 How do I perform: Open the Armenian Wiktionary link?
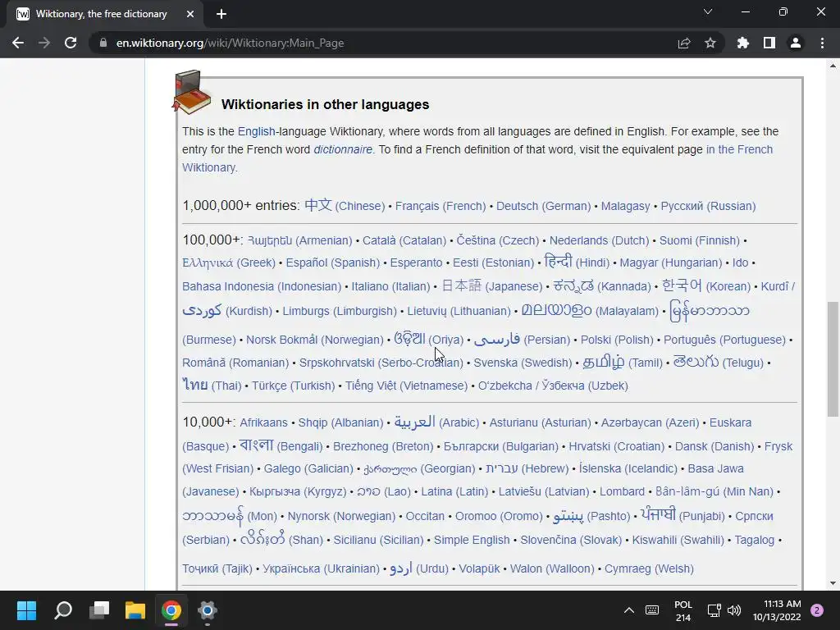point(300,240)
